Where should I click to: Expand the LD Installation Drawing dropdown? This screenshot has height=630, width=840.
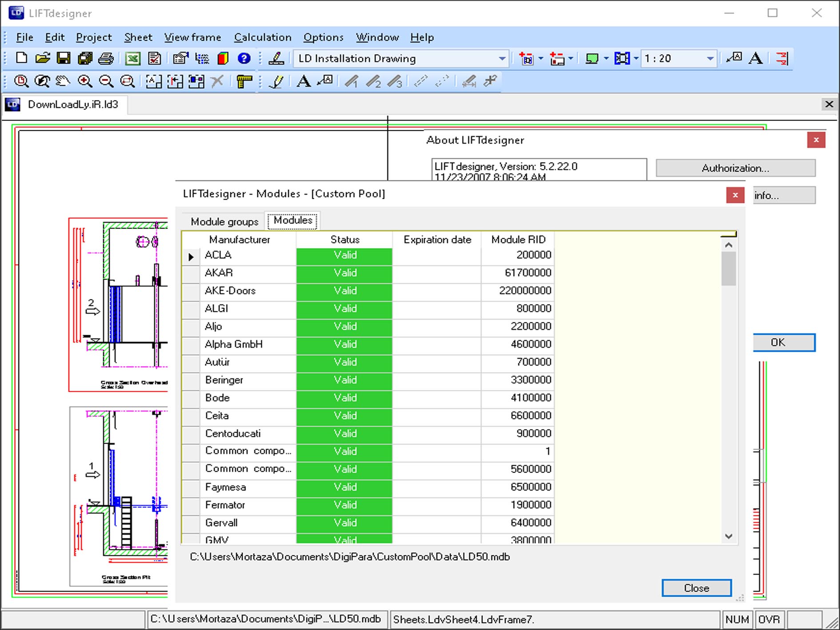click(x=502, y=59)
